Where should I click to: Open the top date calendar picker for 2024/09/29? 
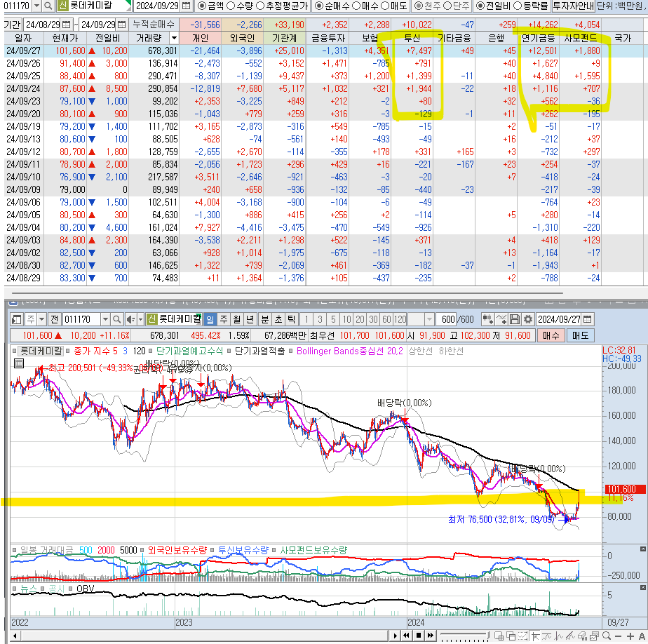(187, 6)
